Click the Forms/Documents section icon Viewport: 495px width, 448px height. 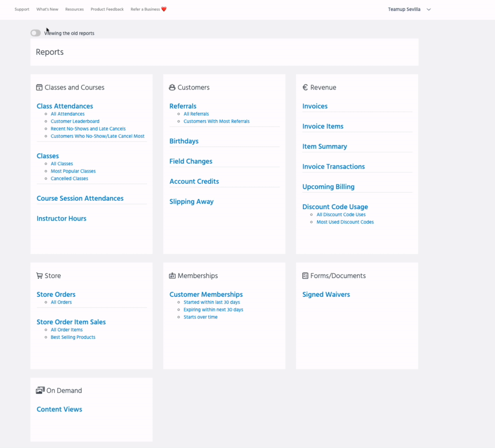(305, 276)
